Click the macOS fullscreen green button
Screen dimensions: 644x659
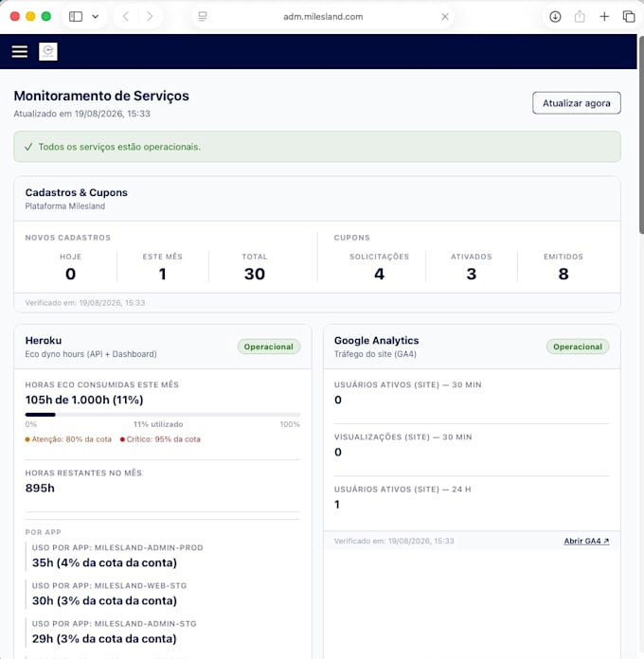(46, 16)
